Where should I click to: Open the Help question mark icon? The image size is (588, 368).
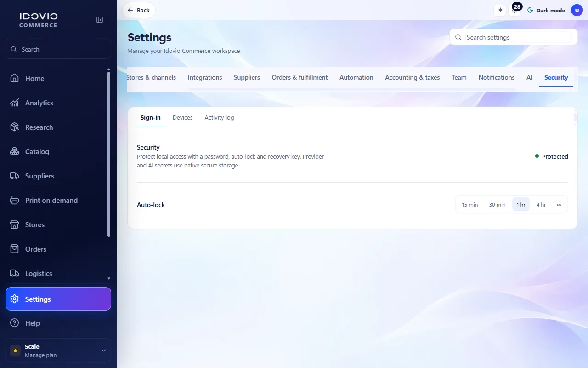point(15,323)
